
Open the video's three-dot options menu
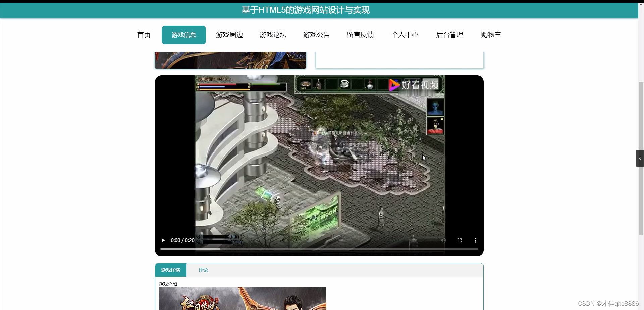475,240
